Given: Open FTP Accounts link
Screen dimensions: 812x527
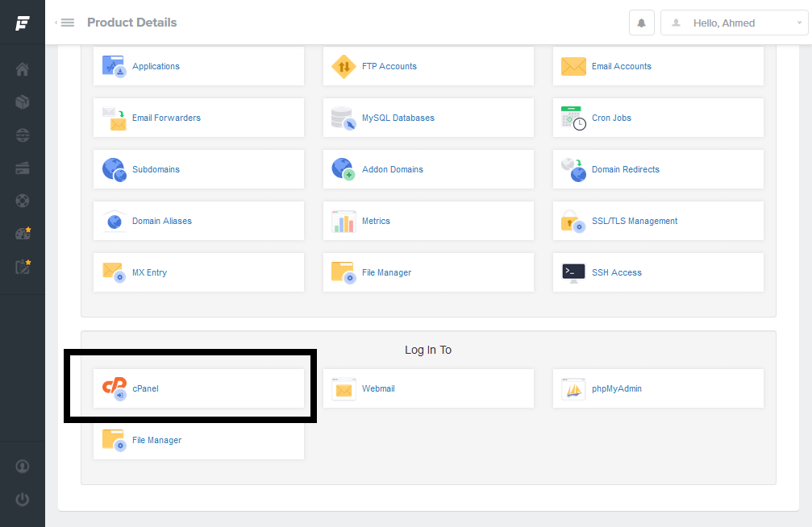Looking at the screenshot, I should coord(389,66).
